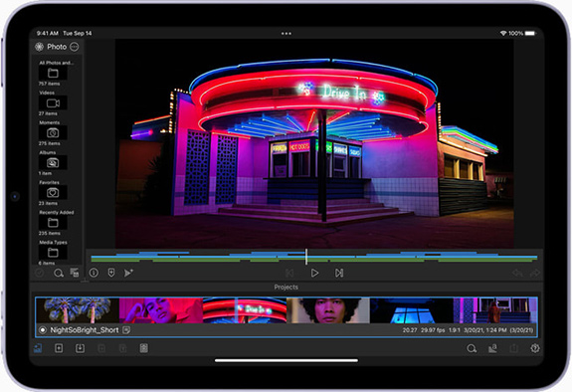Open the Favorites album in library
This screenshot has width=572, height=392.
tap(53, 193)
